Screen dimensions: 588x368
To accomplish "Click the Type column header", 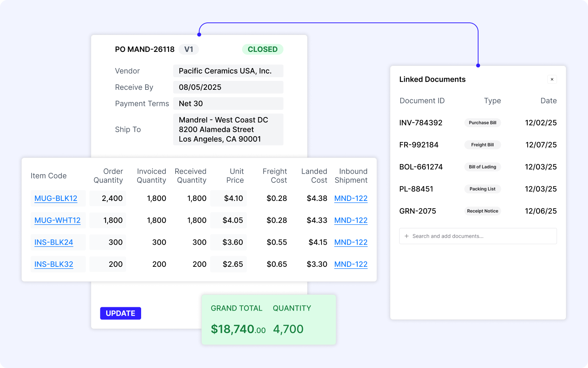I will (x=492, y=100).
